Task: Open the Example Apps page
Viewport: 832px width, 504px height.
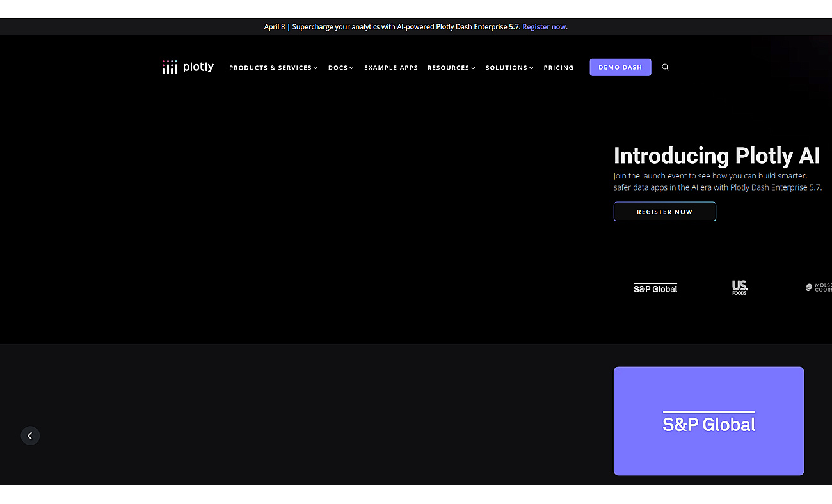Action: click(x=391, y=68)
